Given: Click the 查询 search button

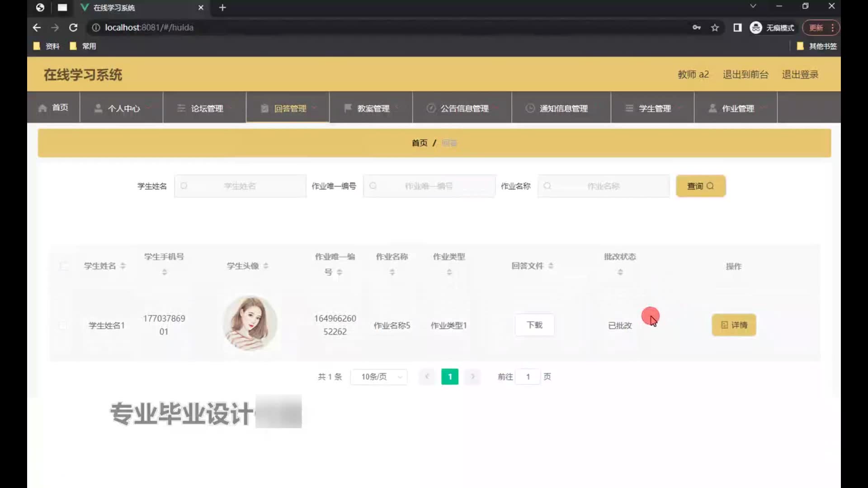Looking at the screenshot, I should tap(700, 186).
